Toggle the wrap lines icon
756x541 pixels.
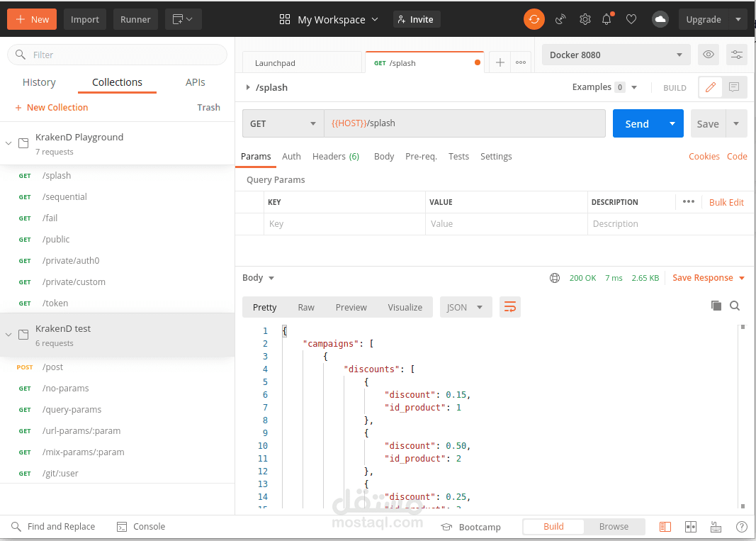point(509,307)
